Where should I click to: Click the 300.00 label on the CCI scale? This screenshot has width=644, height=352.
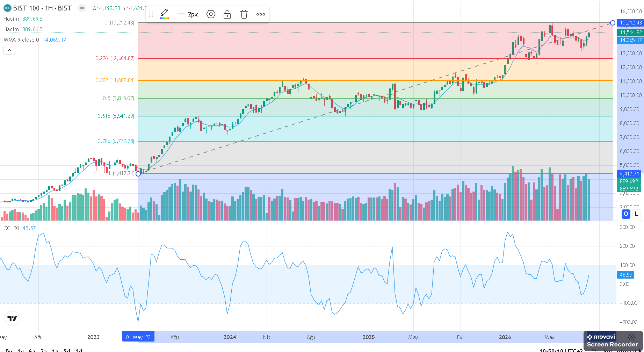click(627, 227)
